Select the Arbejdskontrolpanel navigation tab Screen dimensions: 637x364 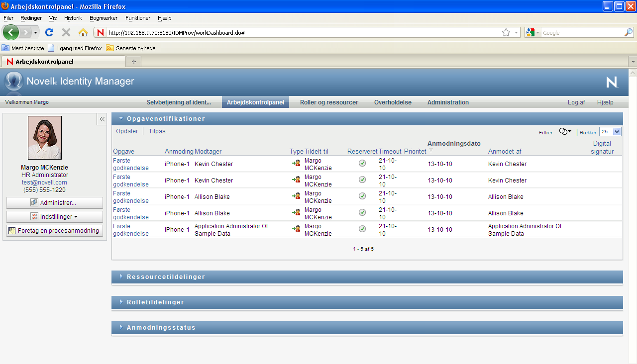click(x=255, y=102)
